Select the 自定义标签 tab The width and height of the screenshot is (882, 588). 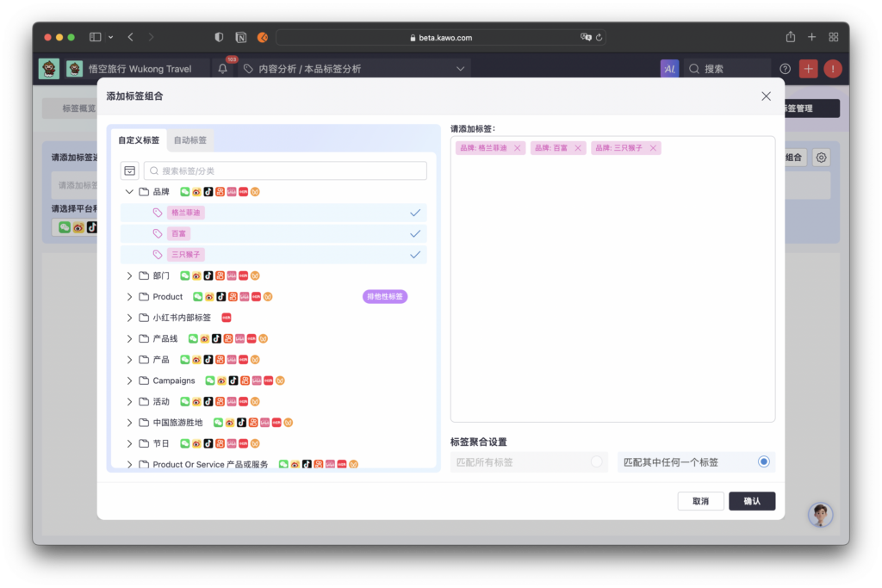139,140
